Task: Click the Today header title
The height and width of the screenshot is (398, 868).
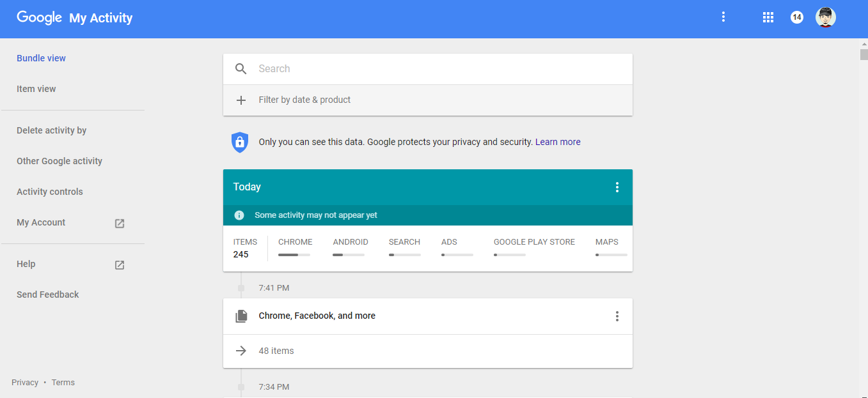Action: coord(247,187)
